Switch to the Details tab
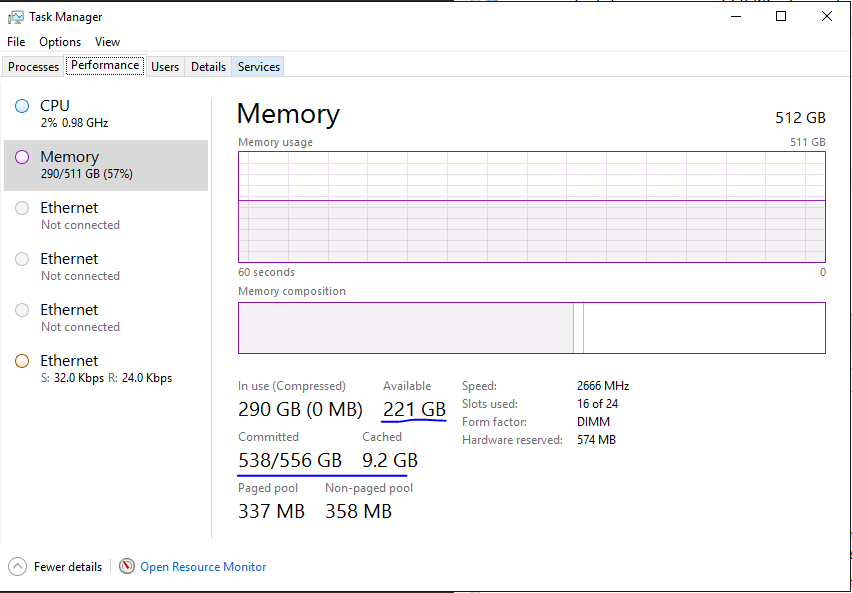Viewport: 852px width, 593px height. (x=208, y=67)
